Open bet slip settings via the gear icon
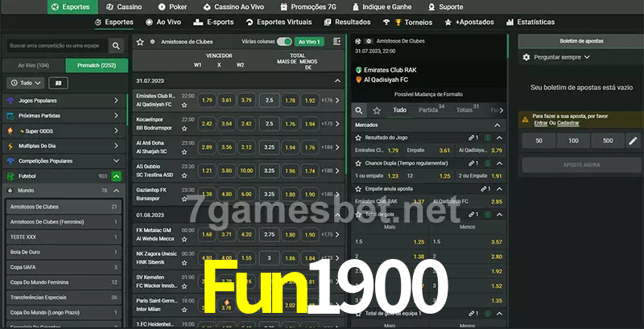 (x=526, y=57)
